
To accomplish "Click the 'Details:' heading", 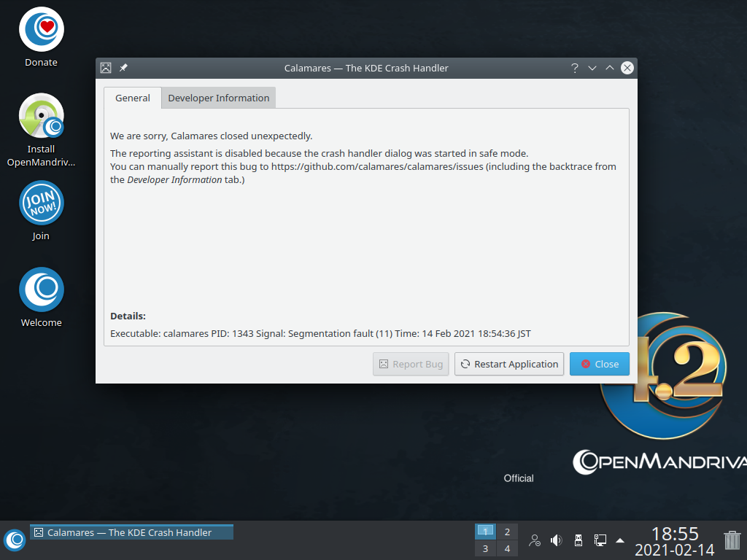I will click(128, 316).
